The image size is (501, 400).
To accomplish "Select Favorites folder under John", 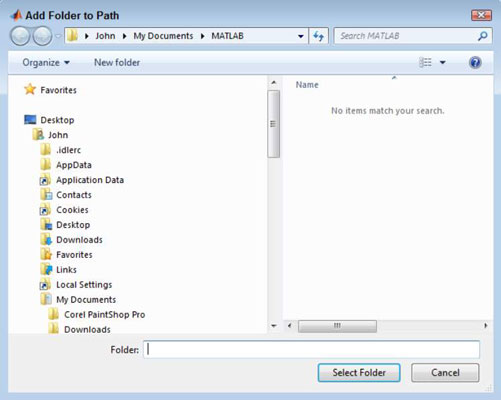I will [74, 255].
